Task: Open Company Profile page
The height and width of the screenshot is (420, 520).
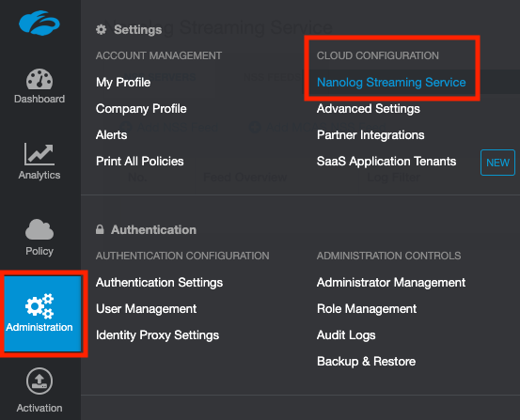Action: pos(141,109)
